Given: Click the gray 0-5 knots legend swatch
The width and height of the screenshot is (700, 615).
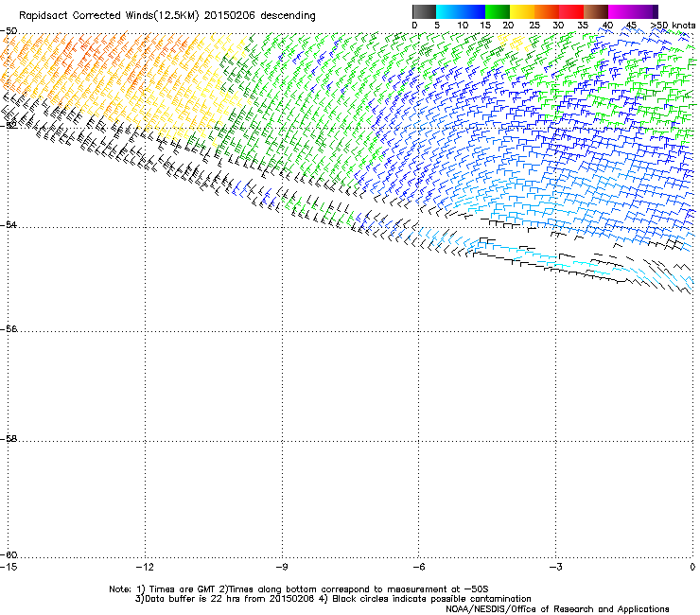Looking at the screenshot, I should click(x=424, y=11).
